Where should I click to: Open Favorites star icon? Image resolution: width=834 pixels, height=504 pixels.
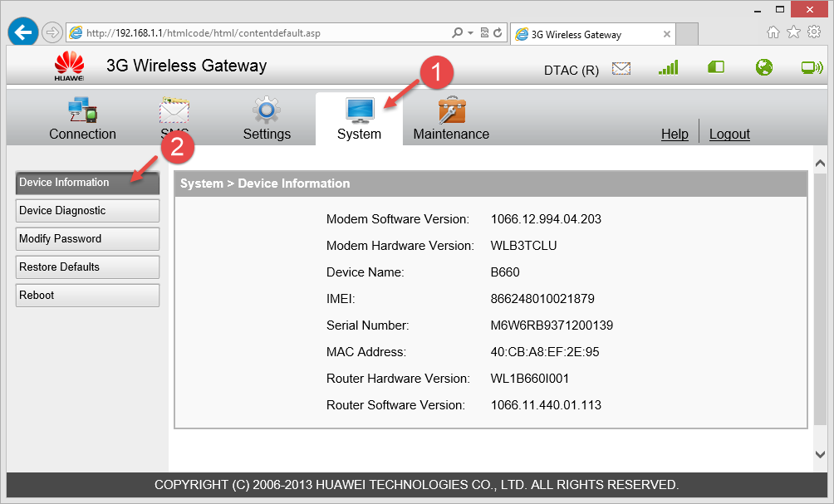[793, 32]
